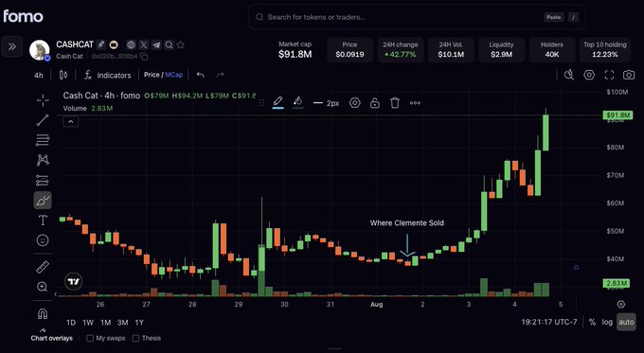
Task: Toggle the lock on the selected drawing
Action: point(375,102)
